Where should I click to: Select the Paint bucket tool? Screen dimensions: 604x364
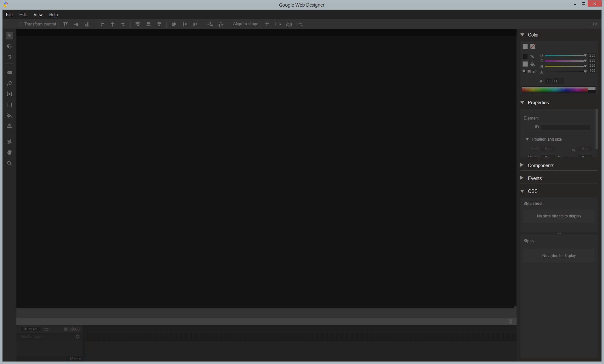point(9,115)
